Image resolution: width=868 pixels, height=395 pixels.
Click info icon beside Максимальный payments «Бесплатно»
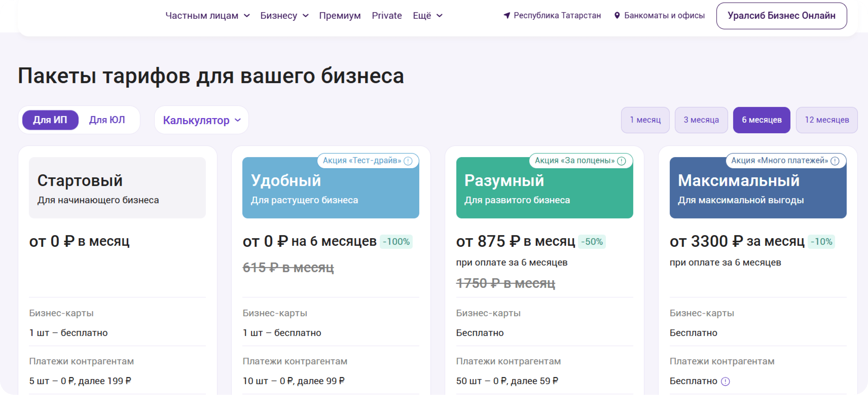tap(725, 381)
